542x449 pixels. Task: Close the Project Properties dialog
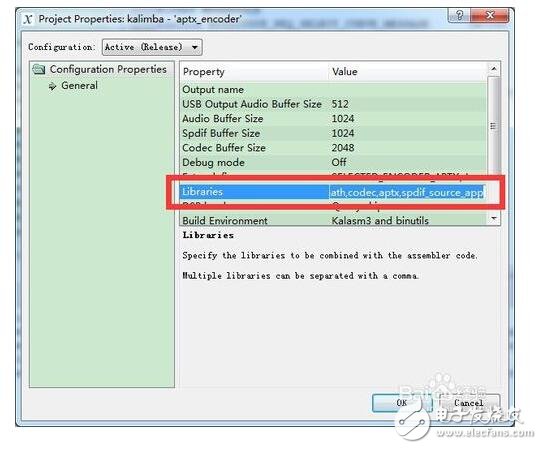click(x=490, y=15)
